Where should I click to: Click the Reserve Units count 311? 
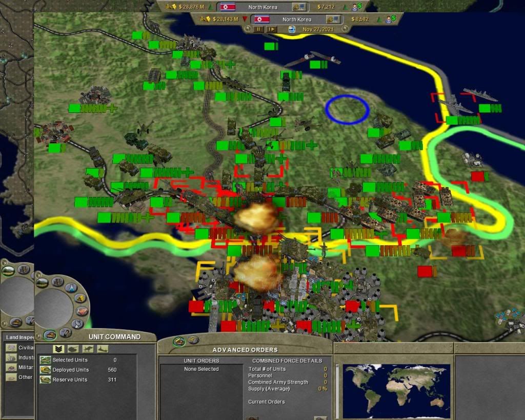point(112,379)
